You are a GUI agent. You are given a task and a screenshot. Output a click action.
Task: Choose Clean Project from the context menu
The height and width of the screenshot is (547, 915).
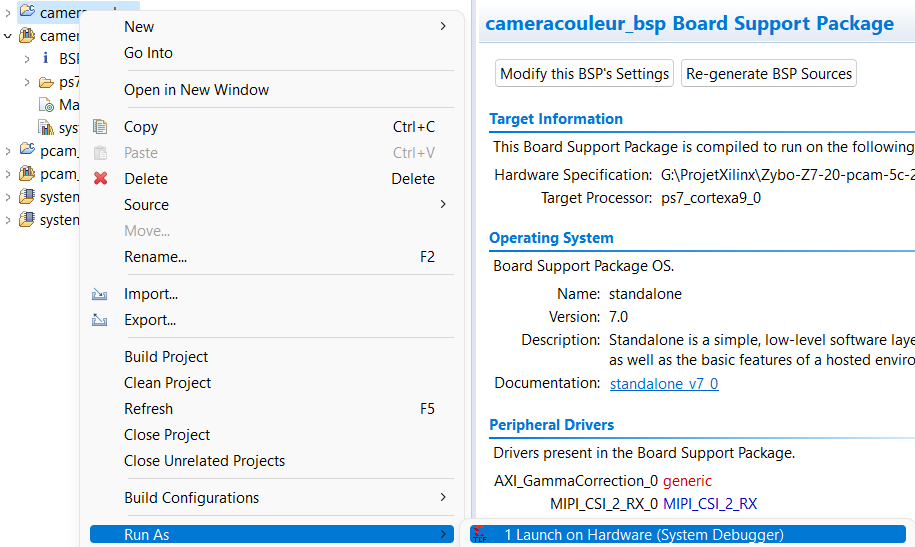tap(168, 383)
